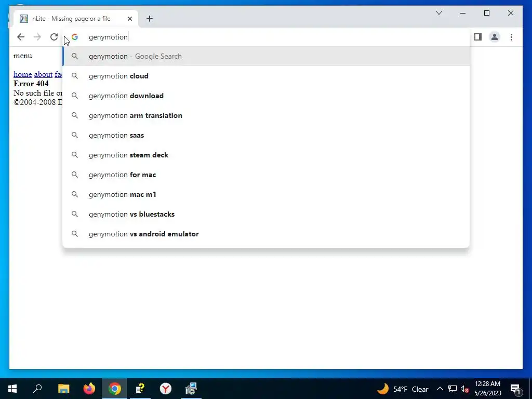The height and width of the screenshot is (399, 532).
Task: Close the nLite tab
Action: (129, 19)
